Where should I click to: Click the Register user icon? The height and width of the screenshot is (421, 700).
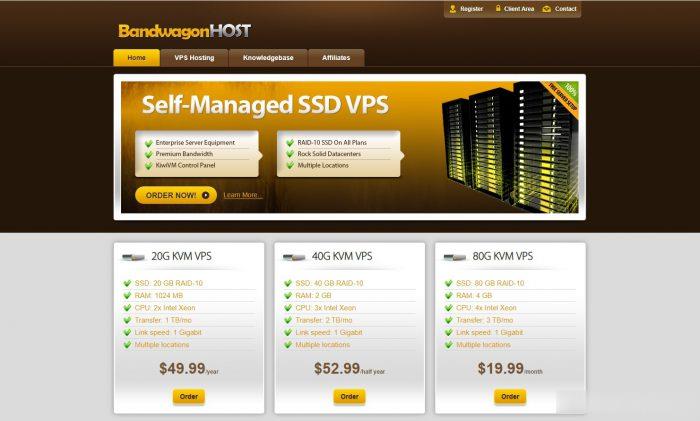[x=453, y=9]
